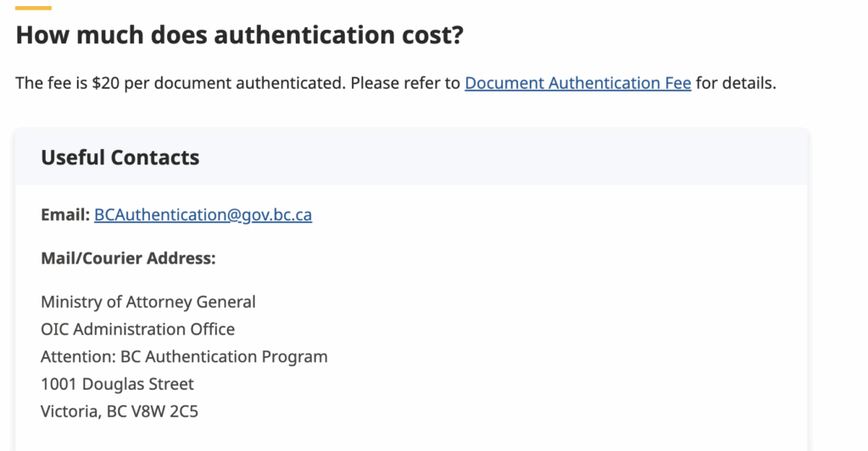Click the "Mail/Courier Address:" label
This screenshot has width=868, height=451.
128,258
